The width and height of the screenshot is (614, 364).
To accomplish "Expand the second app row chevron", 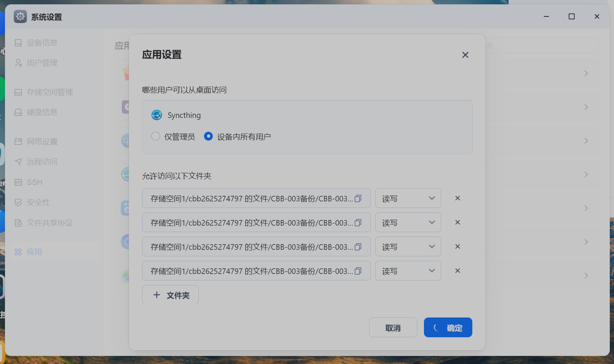I will point(586,107).
